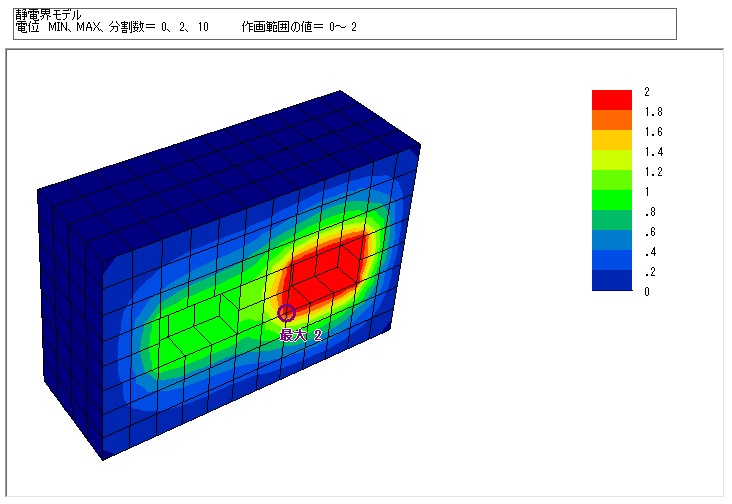
Task: Pick the yellow-green legend swatch
Action: coord(611,160)
